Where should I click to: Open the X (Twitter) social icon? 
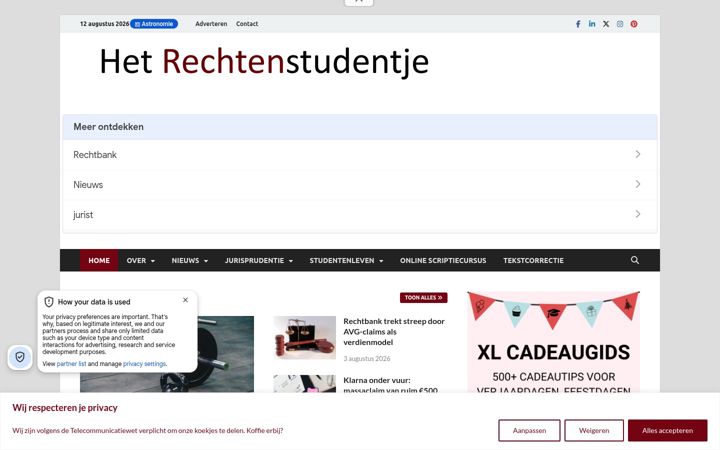pos(606,24)
